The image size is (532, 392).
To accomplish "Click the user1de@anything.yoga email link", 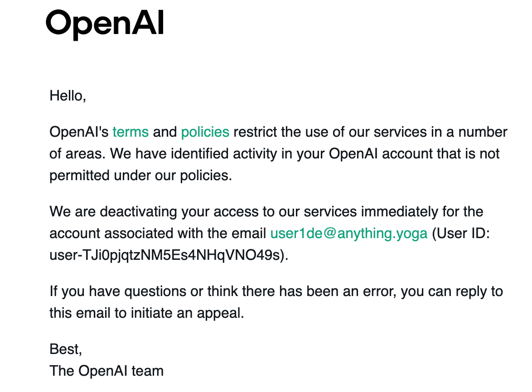I will coord(349,234).
